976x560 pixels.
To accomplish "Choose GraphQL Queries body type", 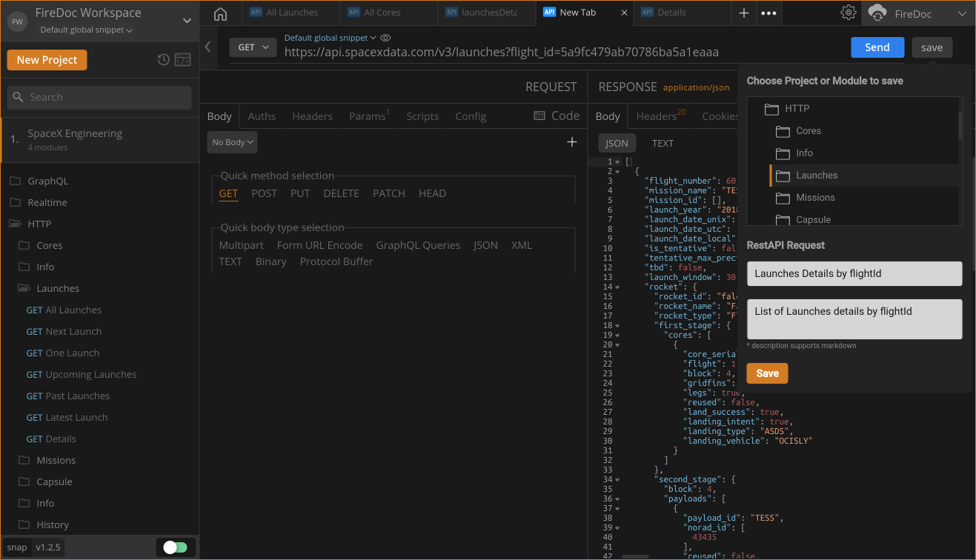I will tap(418, 245).
